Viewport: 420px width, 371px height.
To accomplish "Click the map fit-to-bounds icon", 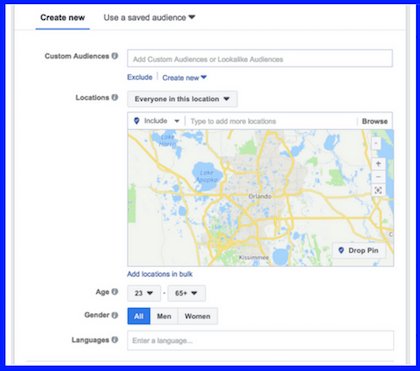I will point(378,190).
